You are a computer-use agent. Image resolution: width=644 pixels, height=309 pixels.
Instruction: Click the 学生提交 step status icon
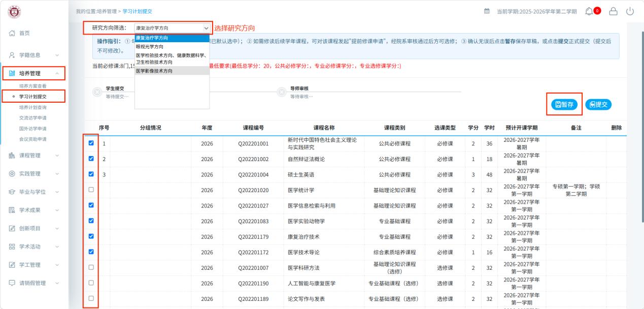pyautogui.click(x=96, y=92)
